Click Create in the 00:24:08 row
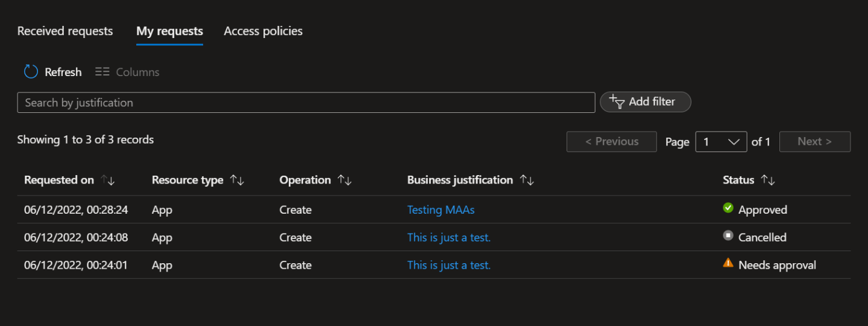This screenshot has height=326, width=868. [295, 237]
